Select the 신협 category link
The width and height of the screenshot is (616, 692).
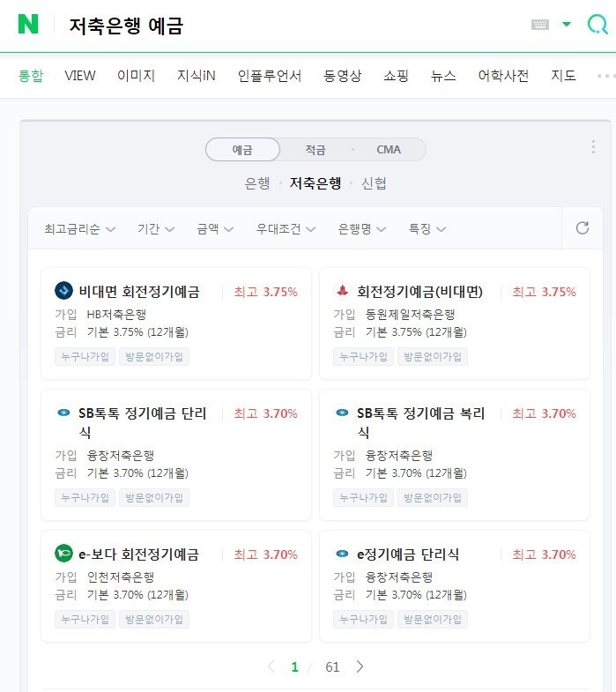374,182
